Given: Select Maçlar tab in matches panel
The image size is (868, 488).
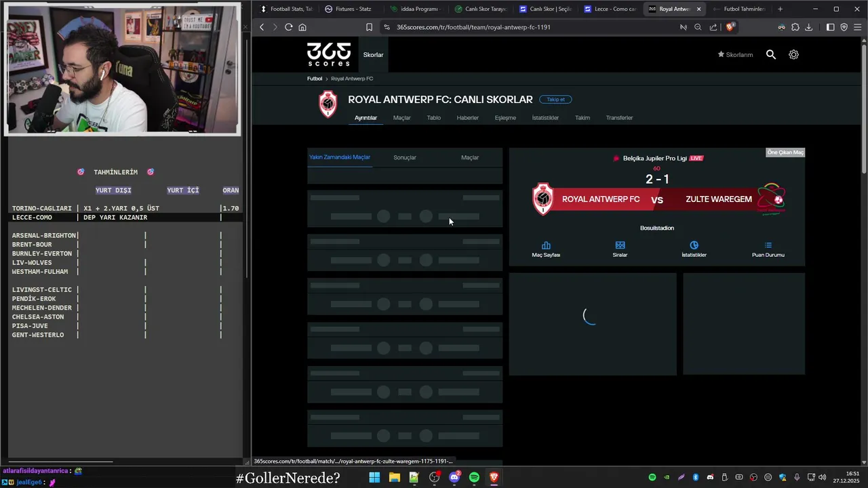Looking at the screenshot, I should coord(470,157).
